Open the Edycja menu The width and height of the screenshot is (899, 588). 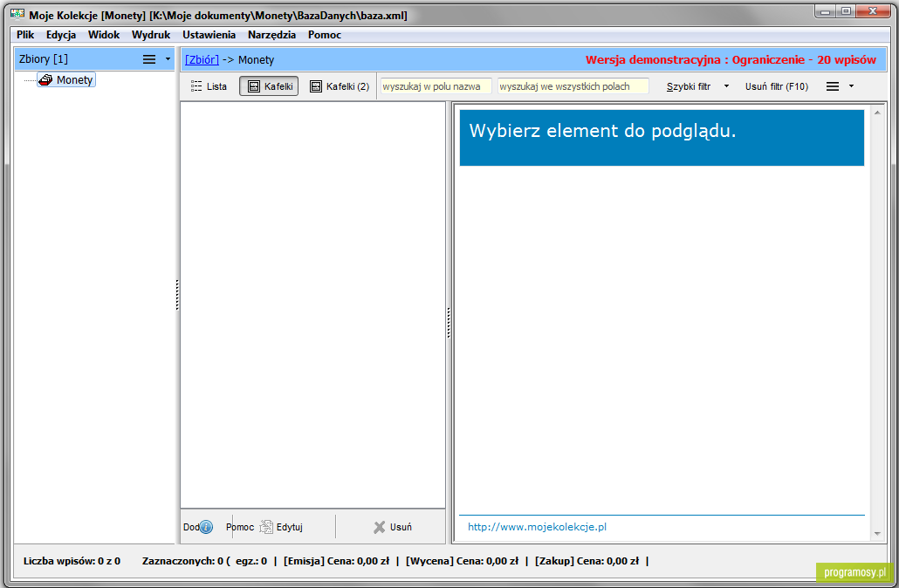(x=61, y=35)
